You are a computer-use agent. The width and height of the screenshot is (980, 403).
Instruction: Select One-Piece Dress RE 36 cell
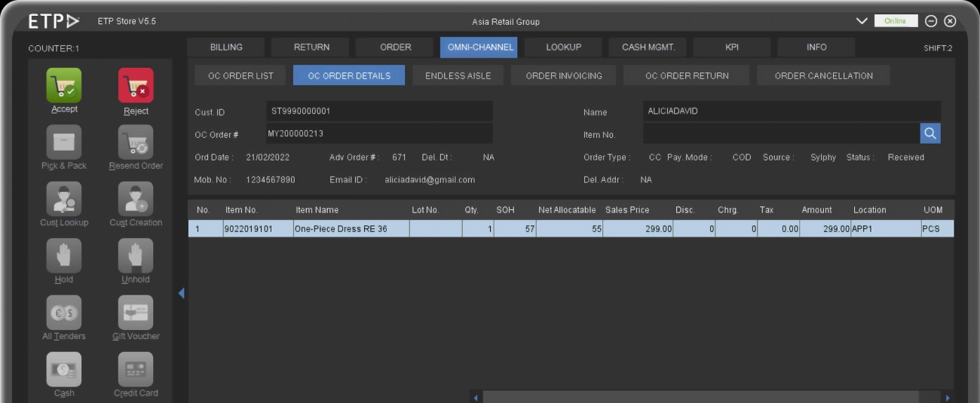[351, 229]
